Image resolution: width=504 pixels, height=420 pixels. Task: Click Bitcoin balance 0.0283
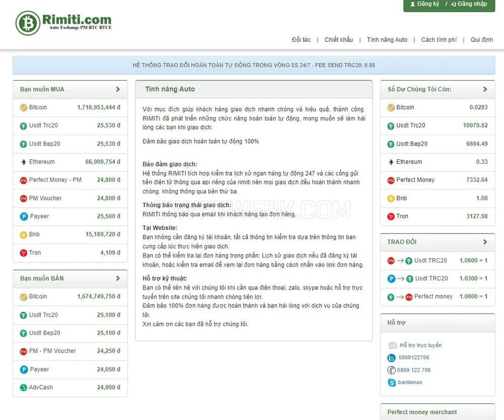tap(479, 107)
